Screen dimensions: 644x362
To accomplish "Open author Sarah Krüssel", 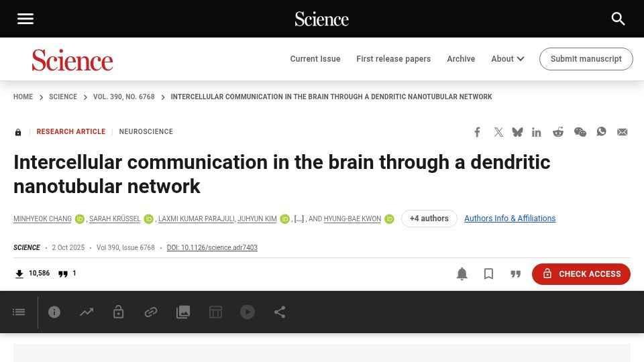I will [115, 219].
